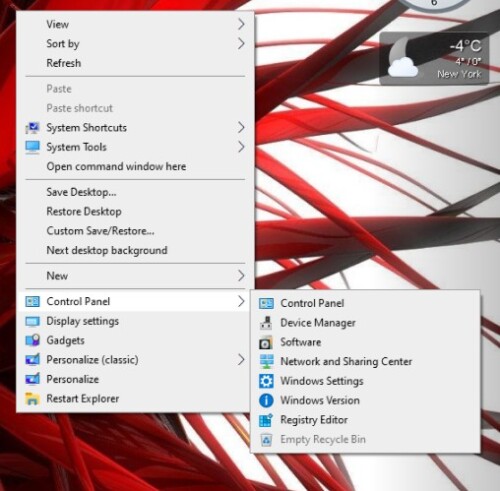The height and width of the screenshot is (491, 500).
Task: Choose Open command window here
Action: (x=135, y=166)
